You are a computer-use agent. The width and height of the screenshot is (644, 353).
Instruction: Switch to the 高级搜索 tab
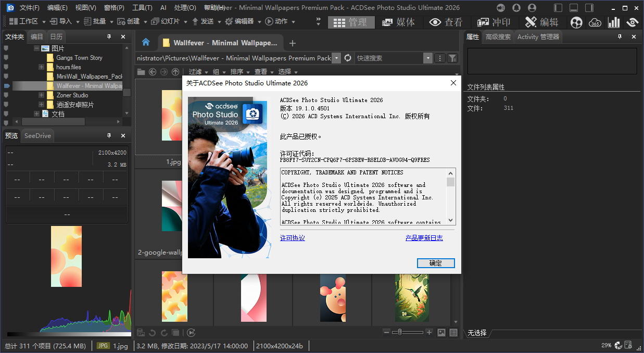tap(498, 36)
